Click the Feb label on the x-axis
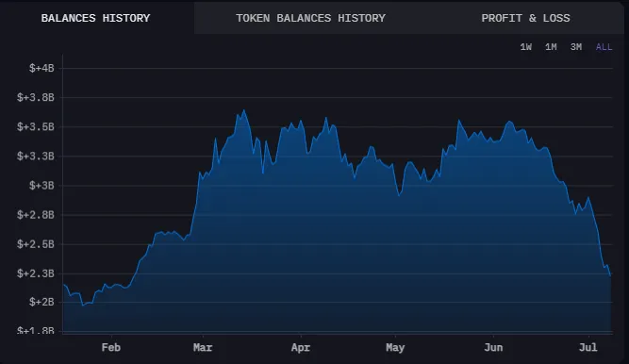Viewport: 629px width, 364px height. 111,347
